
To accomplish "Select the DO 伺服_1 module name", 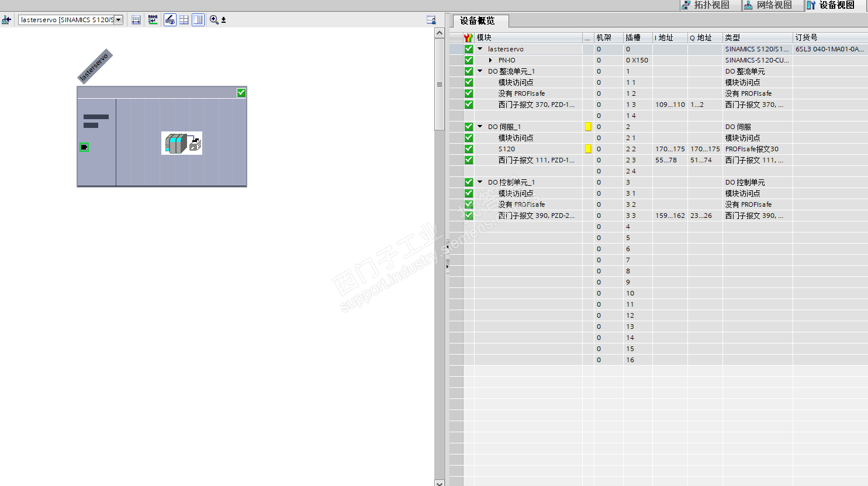I will pos(504,127).
